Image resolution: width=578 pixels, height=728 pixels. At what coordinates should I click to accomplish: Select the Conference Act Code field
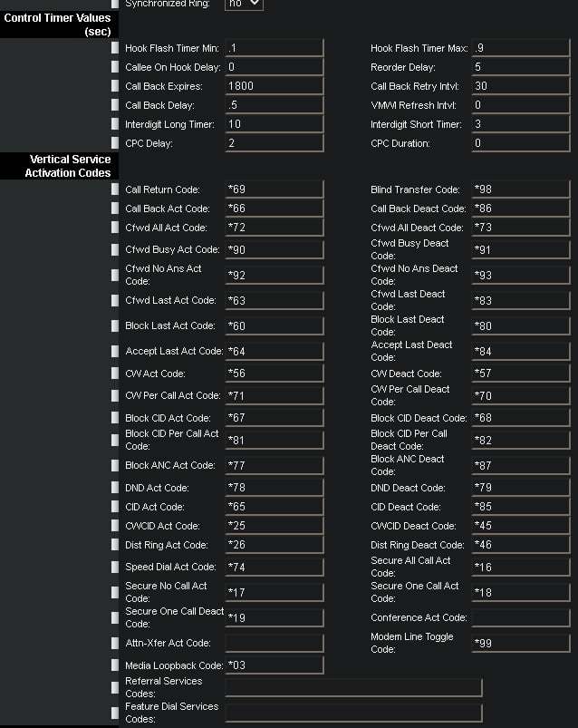tap(520, 617)
